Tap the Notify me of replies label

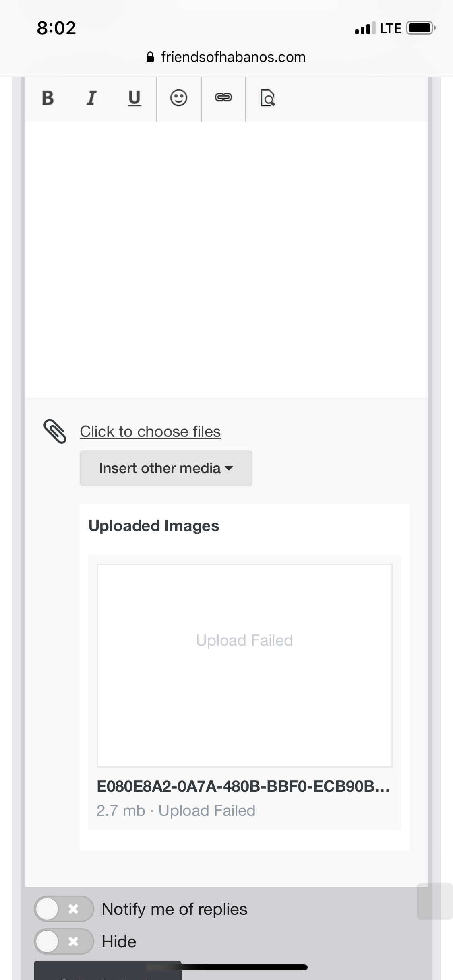point(174,909)
